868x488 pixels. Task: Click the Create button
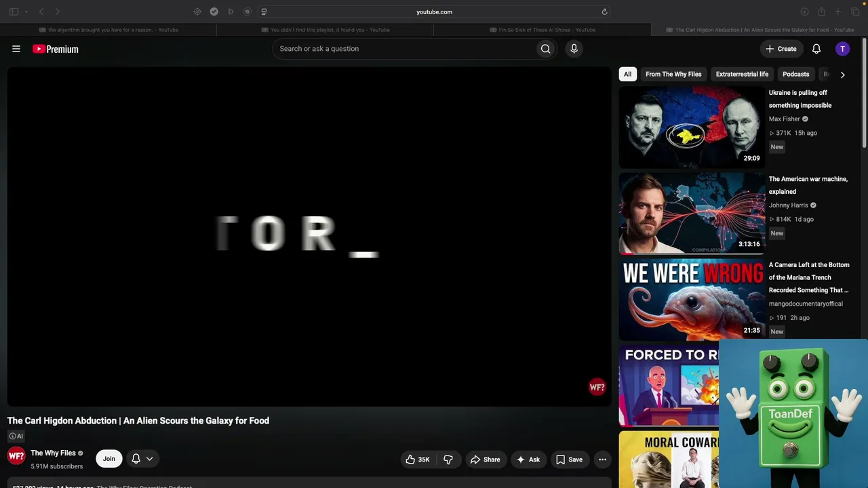pos(781,49)
